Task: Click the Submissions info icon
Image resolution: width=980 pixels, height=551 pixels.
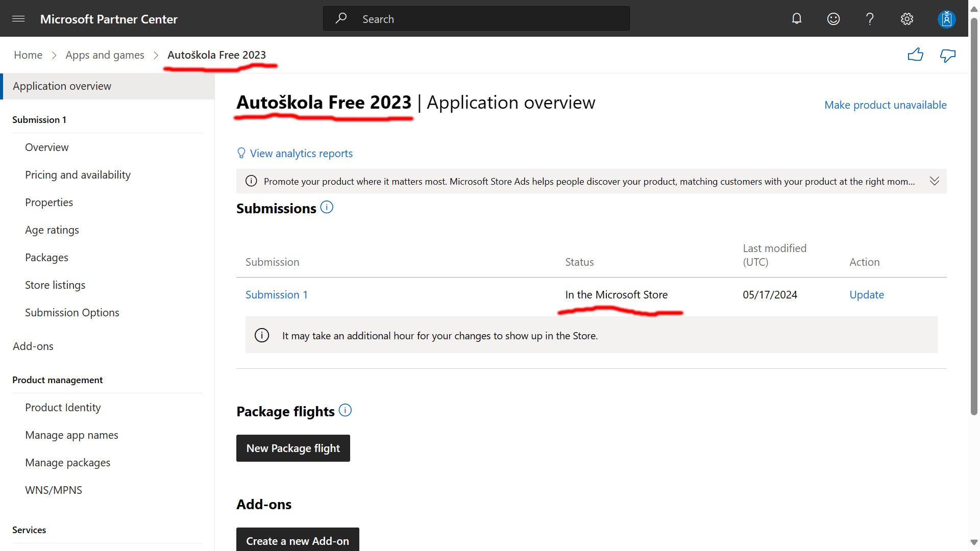Action: point(327,207)
